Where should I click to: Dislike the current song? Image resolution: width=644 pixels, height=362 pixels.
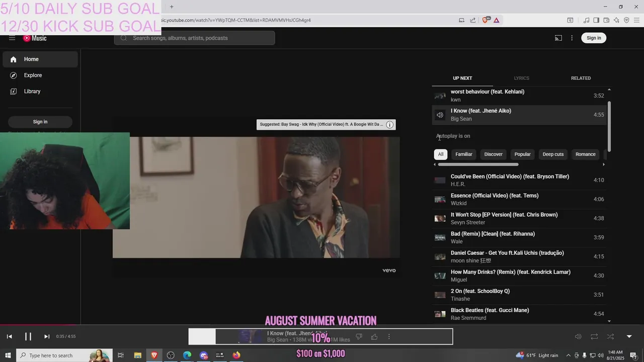[359, 337]
